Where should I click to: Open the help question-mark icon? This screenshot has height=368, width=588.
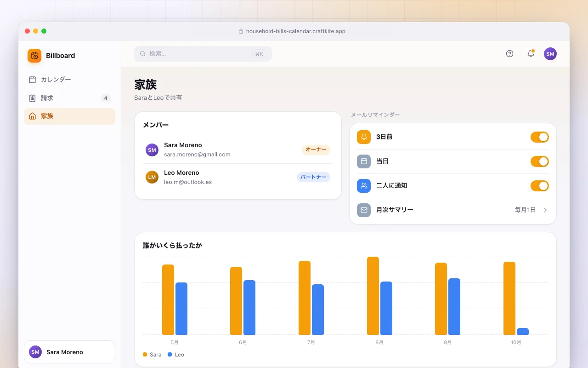(509, 54)
